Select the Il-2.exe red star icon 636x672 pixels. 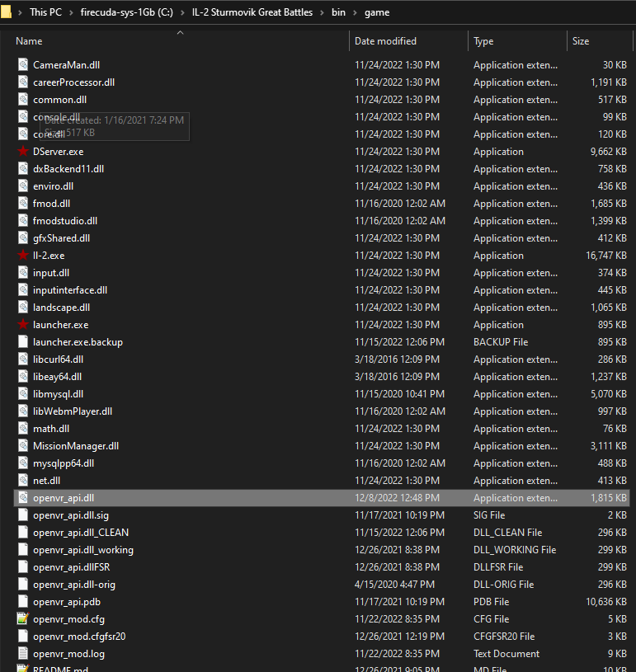[23, 255]
